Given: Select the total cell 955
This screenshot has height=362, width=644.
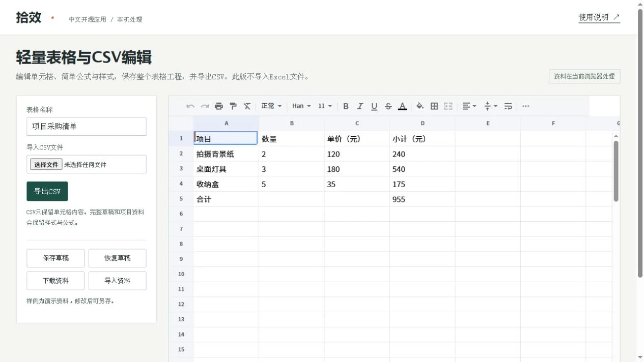Looking at the screenshot, I should 423,199.
